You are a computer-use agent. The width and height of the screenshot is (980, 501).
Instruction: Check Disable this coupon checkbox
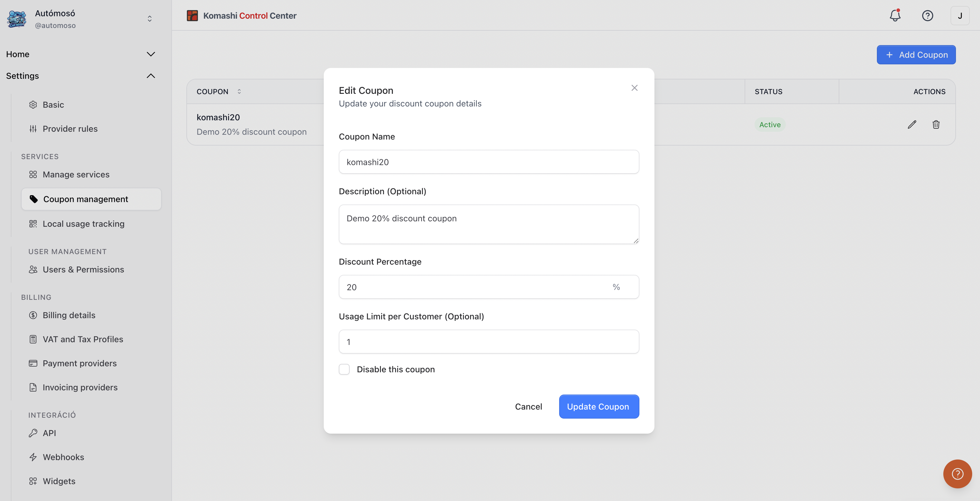(x=344, y=369)
